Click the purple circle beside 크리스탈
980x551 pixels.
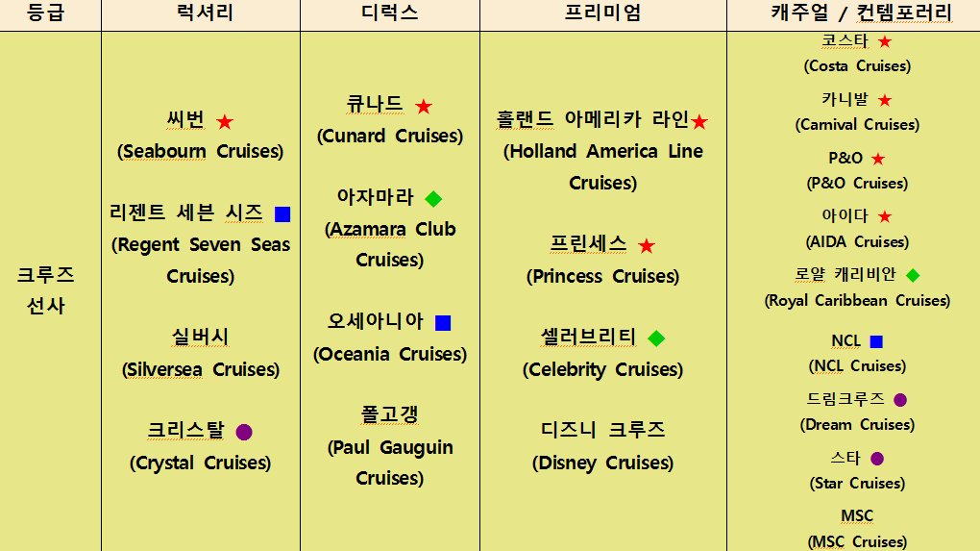pyautogui.click(x=244, y=433)
